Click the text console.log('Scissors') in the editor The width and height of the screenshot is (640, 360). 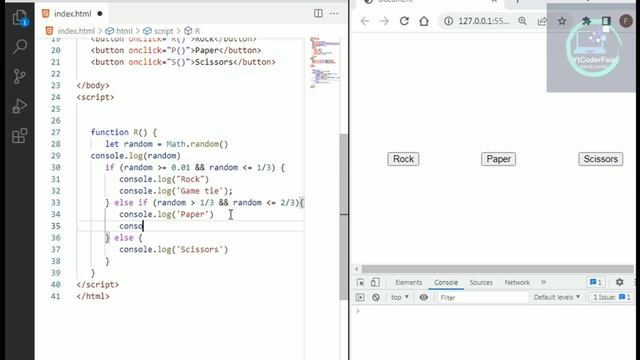(173, 249)
